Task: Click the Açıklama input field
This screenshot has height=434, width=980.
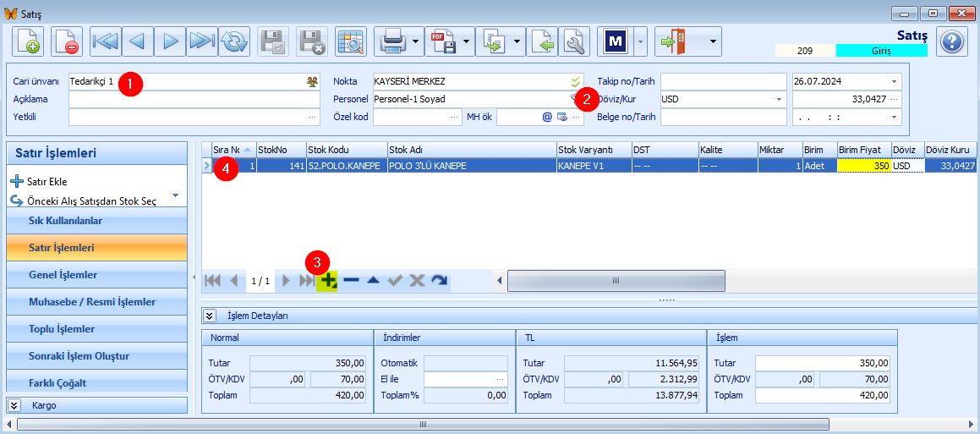Action: [194, 100]
